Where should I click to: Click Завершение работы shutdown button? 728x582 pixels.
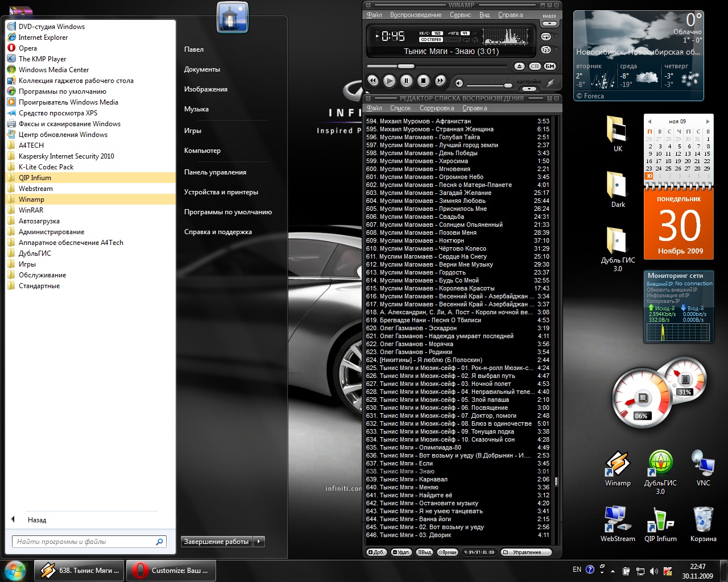click(216, 542)
